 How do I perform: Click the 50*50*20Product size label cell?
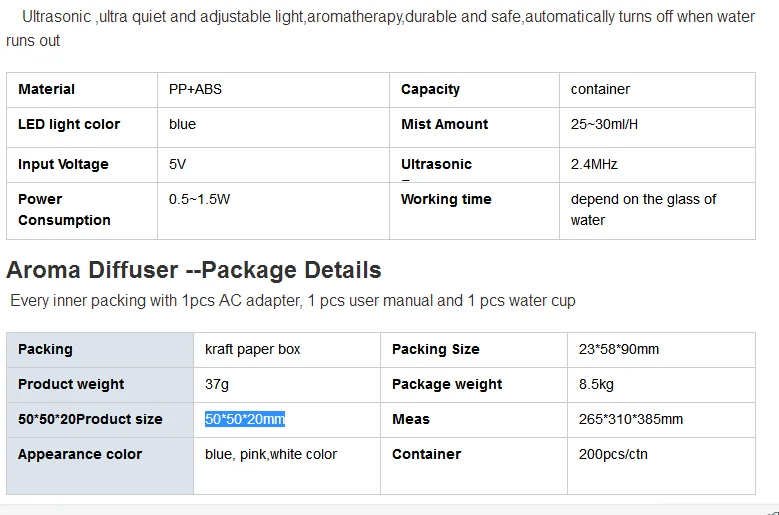(100, 420)
